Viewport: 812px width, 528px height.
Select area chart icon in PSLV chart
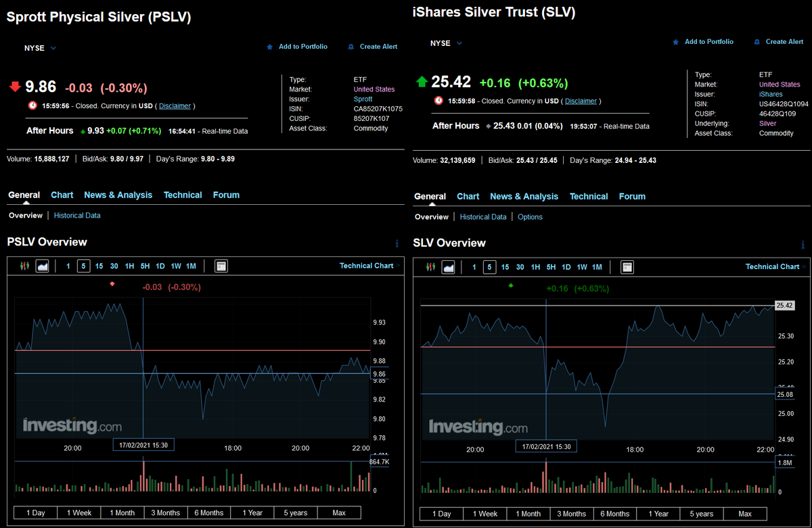point(42,266)
